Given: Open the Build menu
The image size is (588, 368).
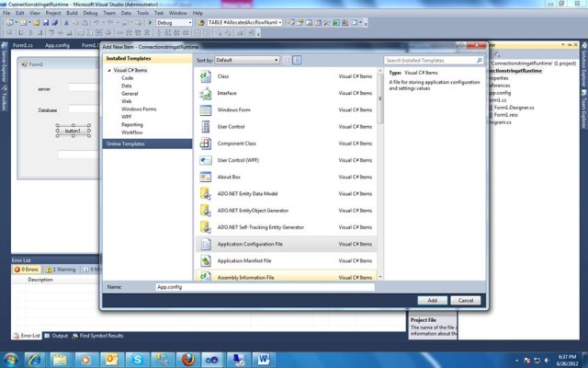Looking at the screenshot, I should (x=72, y=13).
